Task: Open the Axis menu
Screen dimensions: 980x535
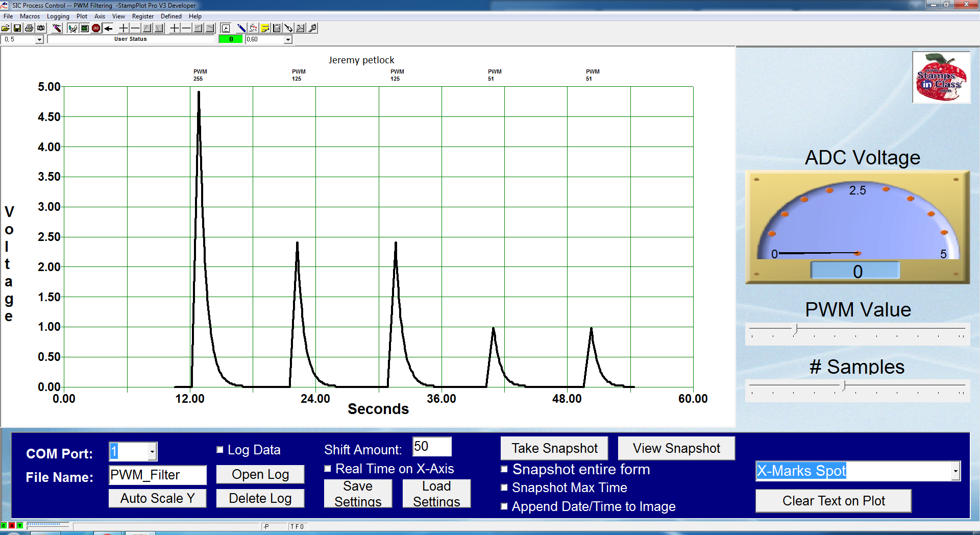Action: 100,16
